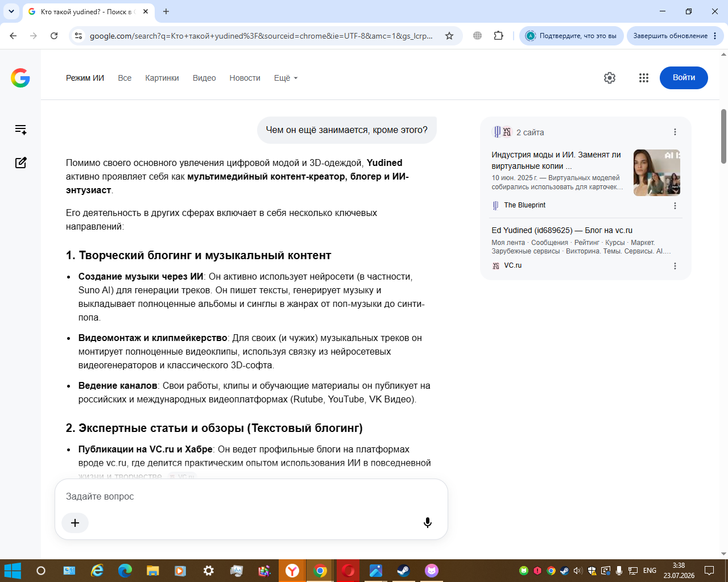Click Подтвердите, что это вы profile chip

572,36
